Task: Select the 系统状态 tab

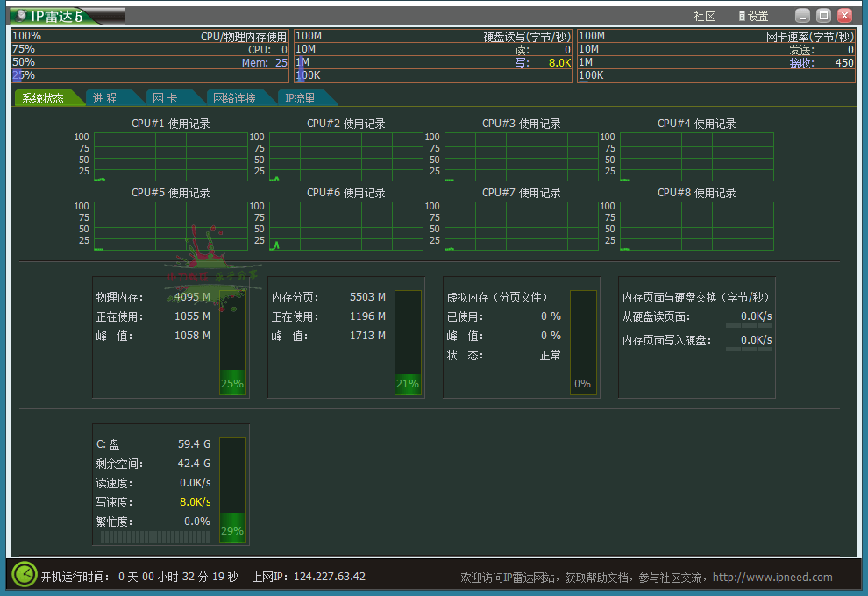Action: pos(43,98)
